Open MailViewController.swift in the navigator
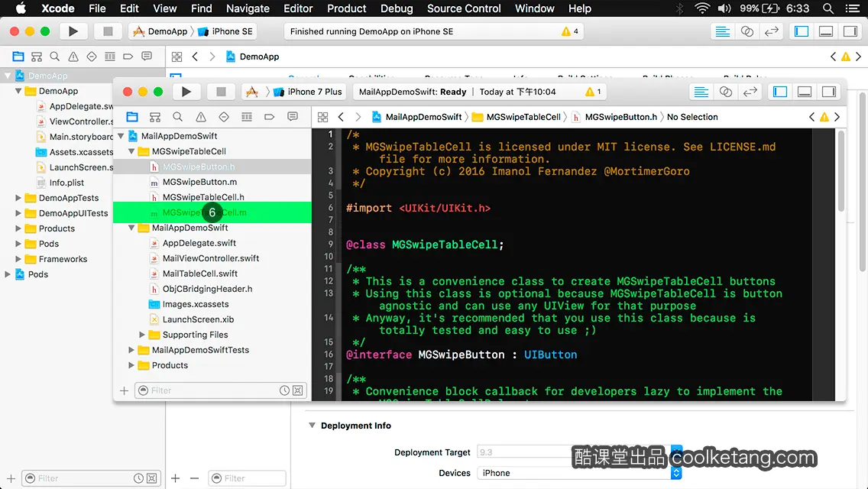 (x=211, y=258)
